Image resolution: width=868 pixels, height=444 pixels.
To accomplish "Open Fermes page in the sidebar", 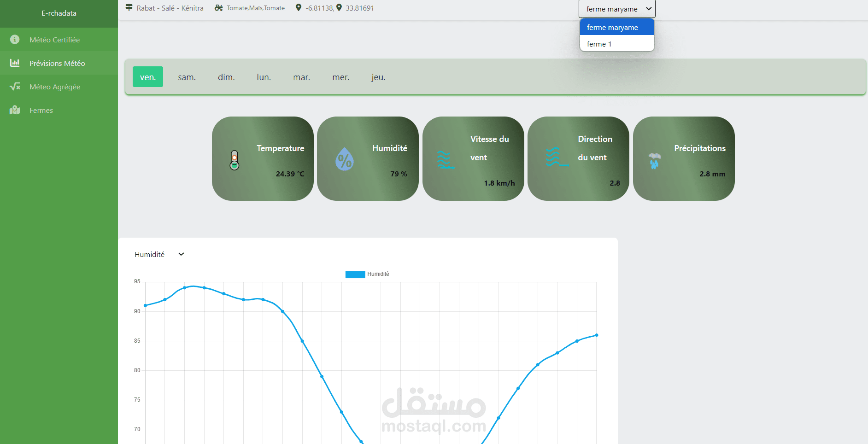I will pyautogui.click(x=59, y=110).
